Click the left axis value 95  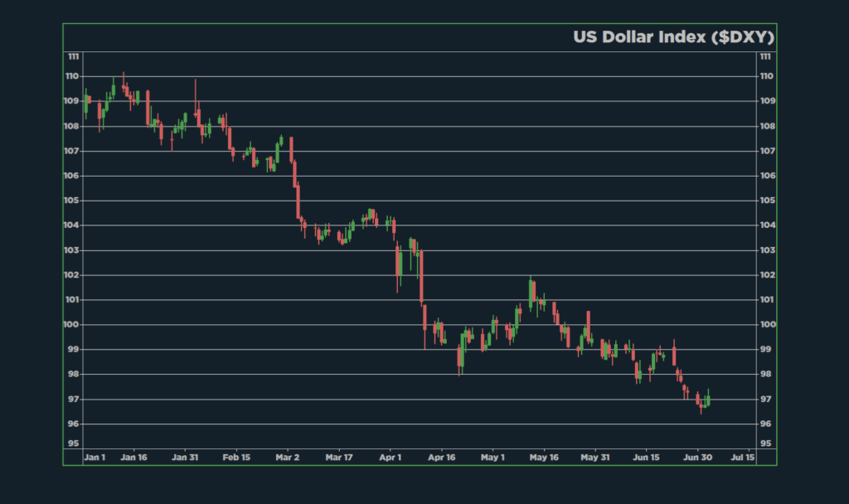click(x=74, y=443)
